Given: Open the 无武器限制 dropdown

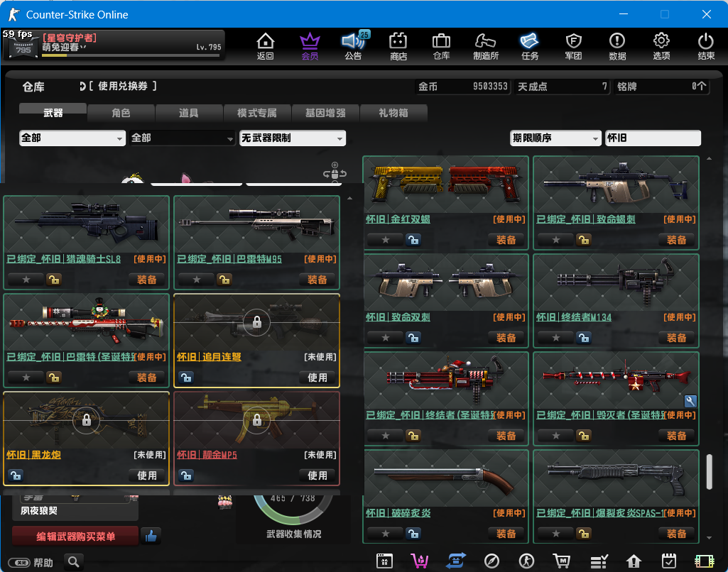Looking at the screenshot, I should point(293,138).
